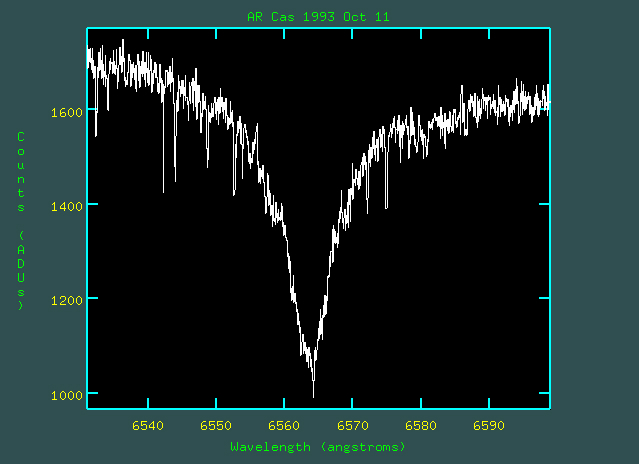Click the 1600 y-axis value

click(67, 112)
